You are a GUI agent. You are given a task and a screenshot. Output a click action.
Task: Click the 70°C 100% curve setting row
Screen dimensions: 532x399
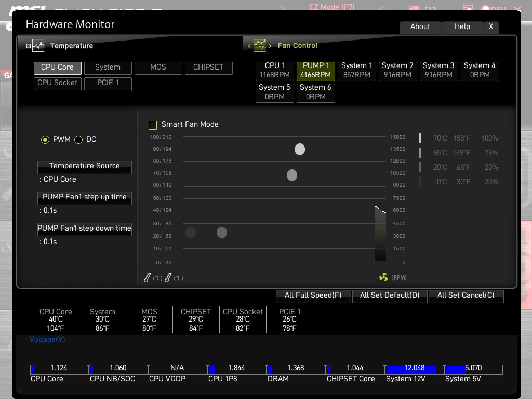point(459,138)
